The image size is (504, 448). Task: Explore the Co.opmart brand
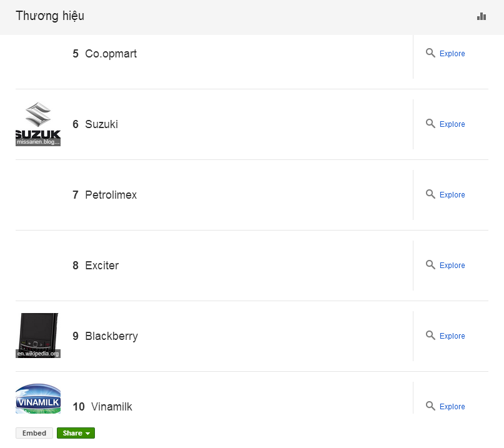pyautogui.click(x=452, y=54)
